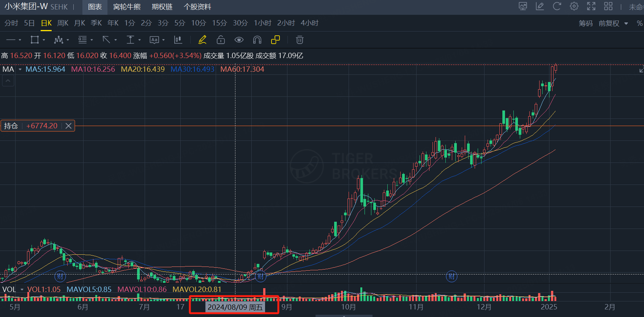Open the rectangle tool dropdown arrow
The height and width of the screenshot is (317, 644).
tap(44, 40)
